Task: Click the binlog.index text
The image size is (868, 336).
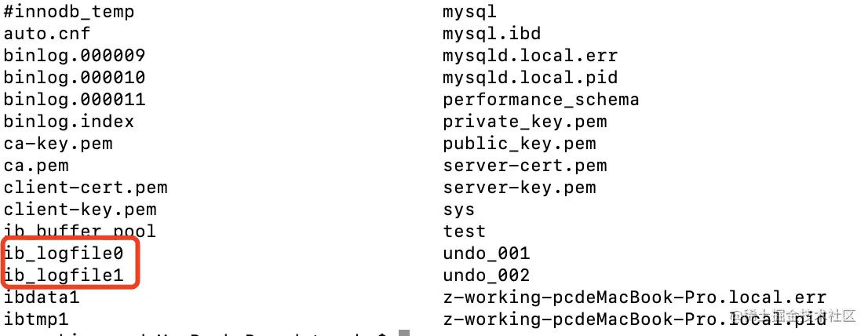Action: coord(69,122)
